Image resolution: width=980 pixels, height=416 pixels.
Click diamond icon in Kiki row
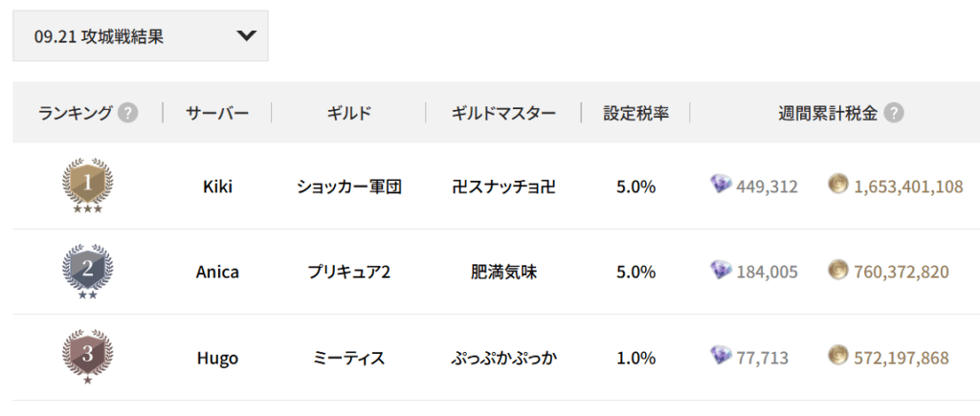coord(721,185)
